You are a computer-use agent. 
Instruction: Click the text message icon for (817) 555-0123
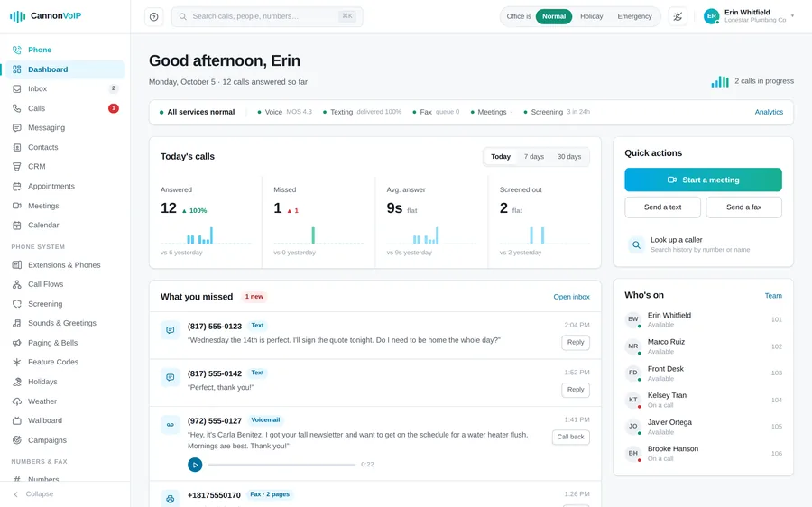[x=171, y=330]
